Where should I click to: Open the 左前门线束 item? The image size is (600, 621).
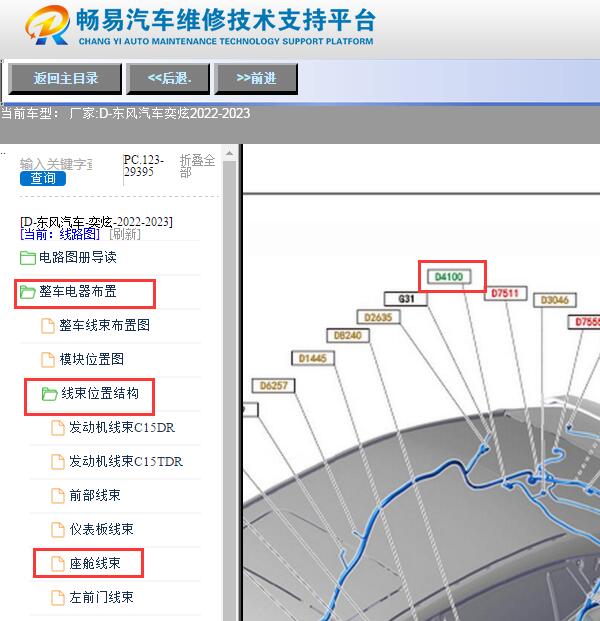(101, 597)
